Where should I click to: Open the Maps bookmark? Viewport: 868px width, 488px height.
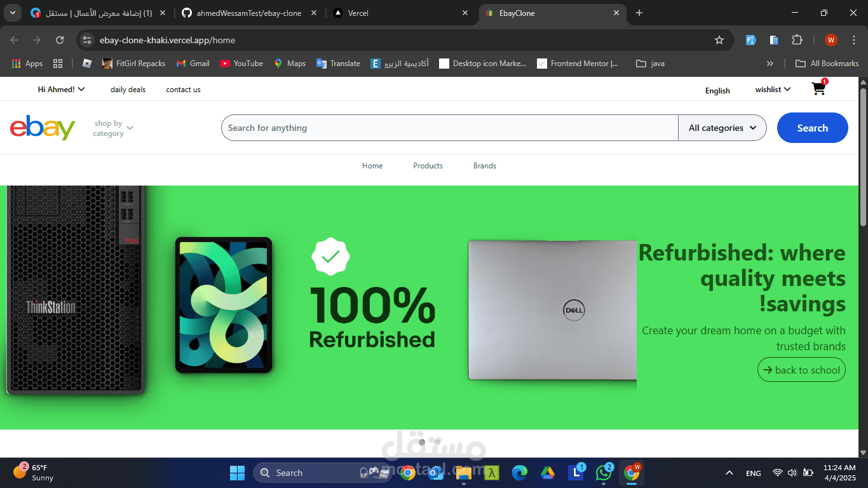(x=290, y=64)
